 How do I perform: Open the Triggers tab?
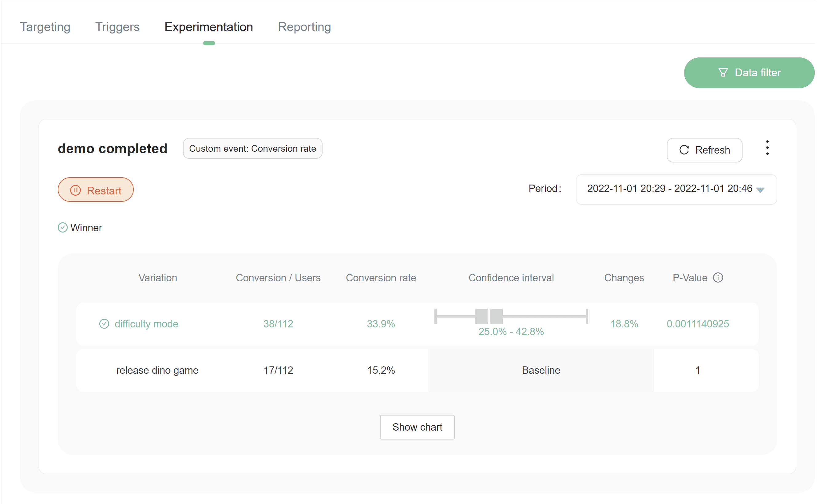pyautogui.click(x=117, y=27)
